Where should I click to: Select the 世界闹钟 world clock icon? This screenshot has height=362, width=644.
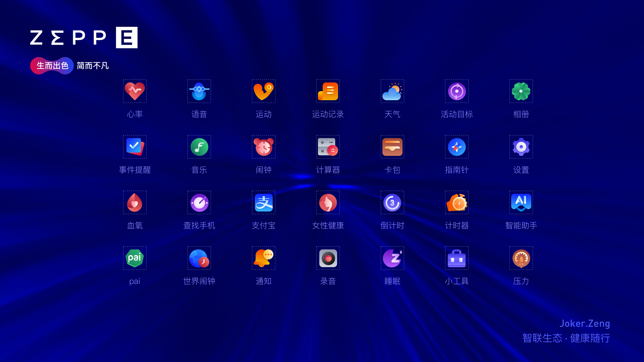pyautogui.click(x=199, y=258)
